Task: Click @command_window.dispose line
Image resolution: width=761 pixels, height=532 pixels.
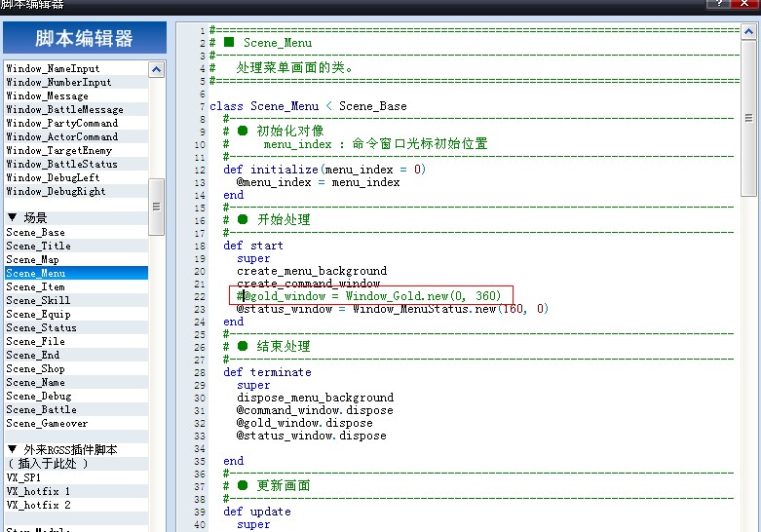Action: [315, 409]
